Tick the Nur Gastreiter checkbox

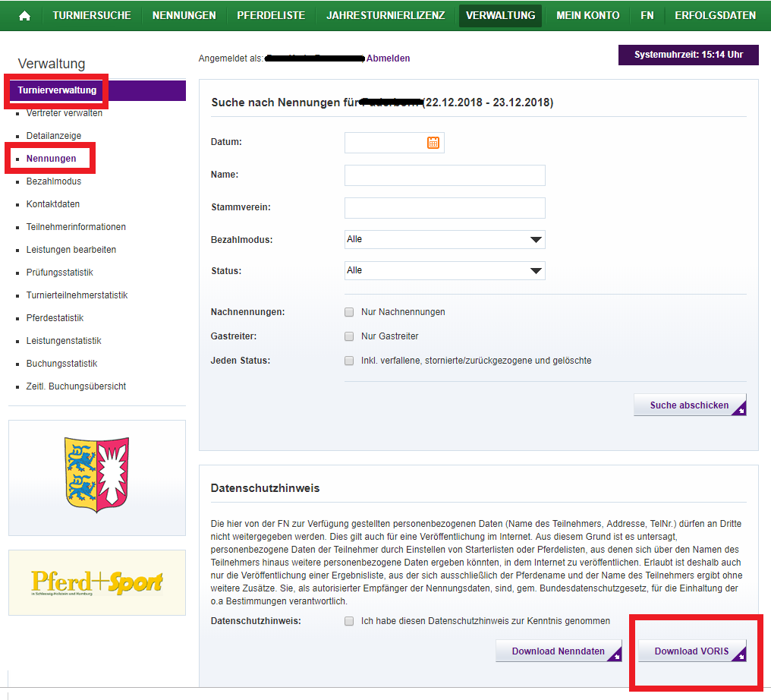pos(349,336)
